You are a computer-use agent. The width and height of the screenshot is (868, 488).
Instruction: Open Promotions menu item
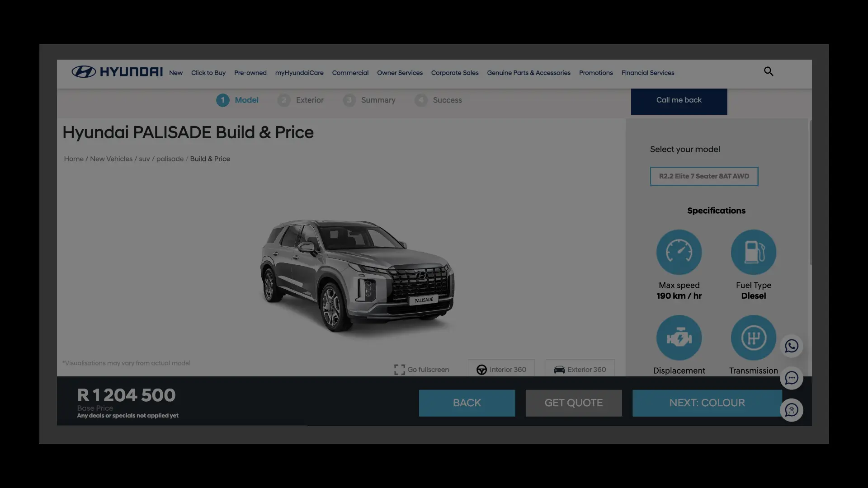click(x=596, y=73)
